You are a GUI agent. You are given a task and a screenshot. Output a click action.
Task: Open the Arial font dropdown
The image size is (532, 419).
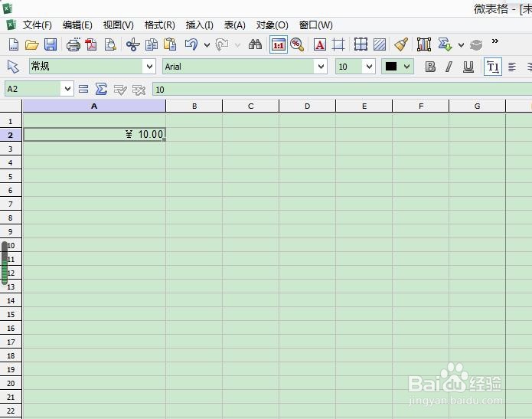pyautogui.click(x=321, y=67)
